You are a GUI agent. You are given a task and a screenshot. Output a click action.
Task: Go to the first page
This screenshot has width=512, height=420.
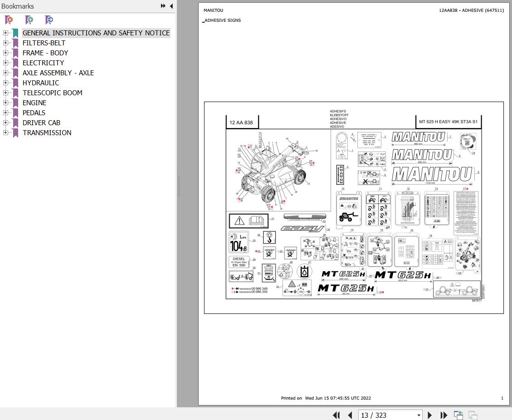(x=336, y=415)
